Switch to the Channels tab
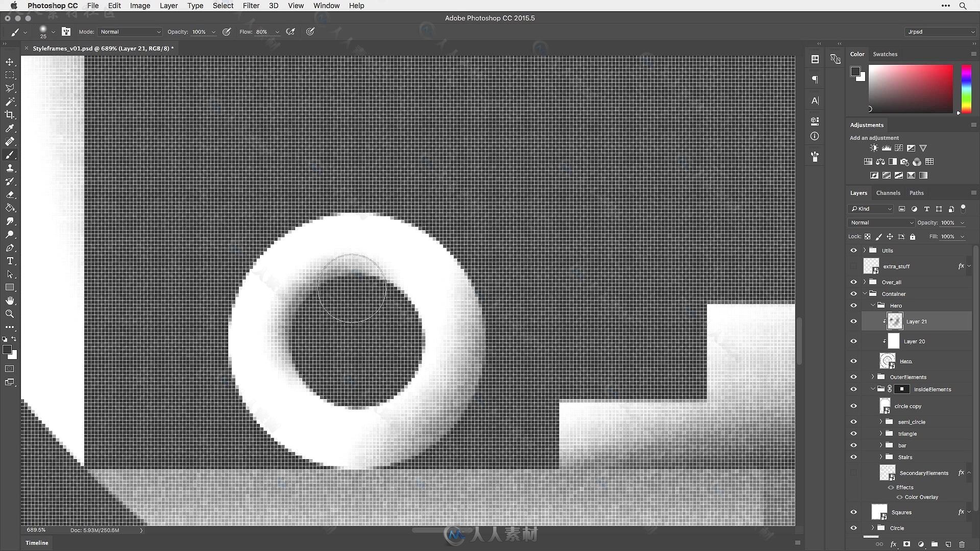The height and width of the screenshot is (551, 980). click(889, 193)
